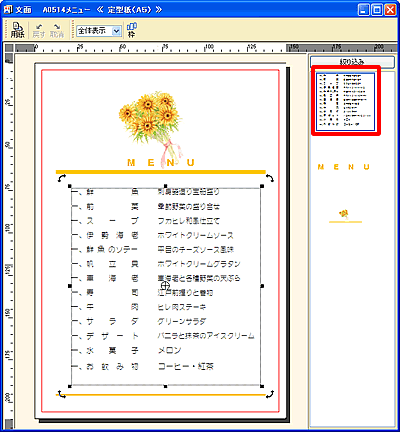Click the 伊勢海老 course label
Viewport: 400px width, 432px height.
[112, 235]
